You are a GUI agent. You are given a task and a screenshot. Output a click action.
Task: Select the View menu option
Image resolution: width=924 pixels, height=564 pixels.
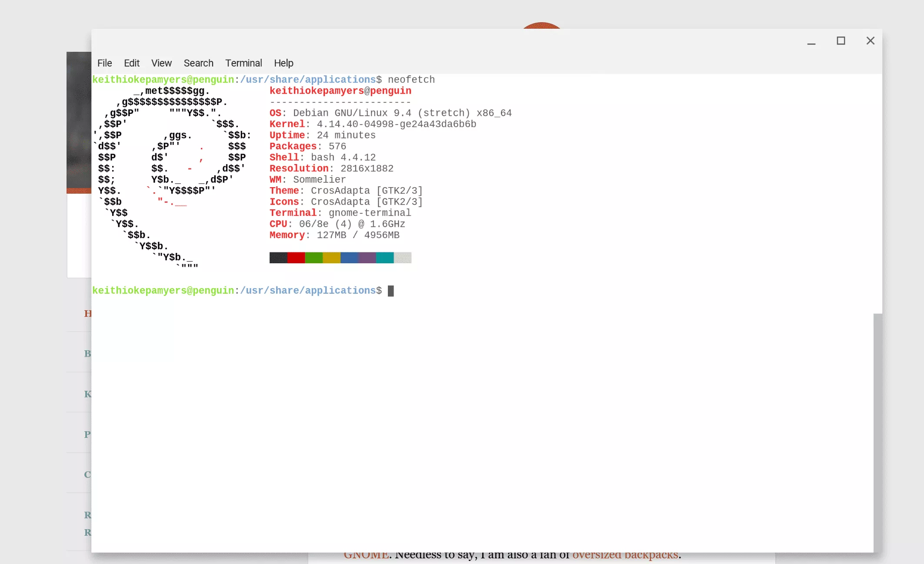[161, 63]
